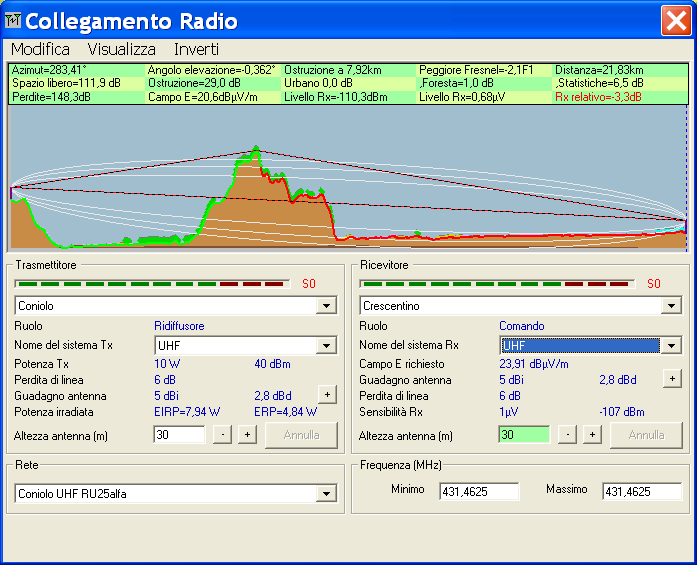Expand the Crescentino receiver dropdown
Screen dimensions: 697x565
pyautogui.click(x=671, y=306)
